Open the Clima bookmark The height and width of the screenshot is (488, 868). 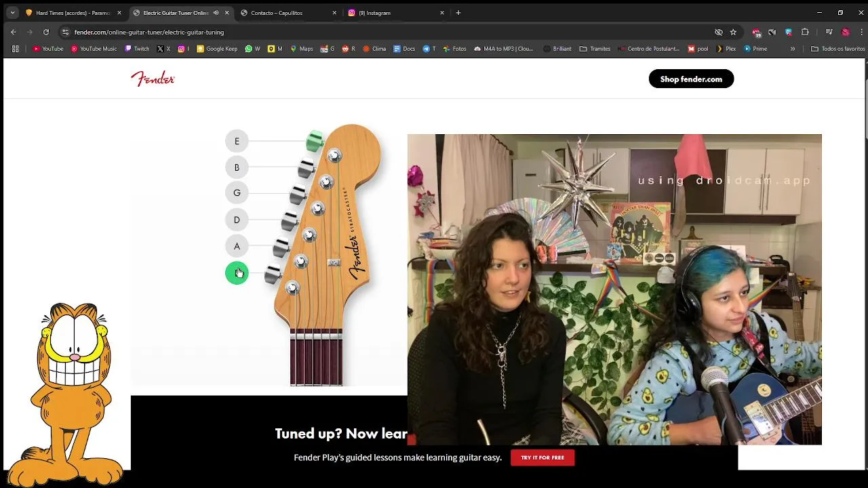click(x=374, y=49)
